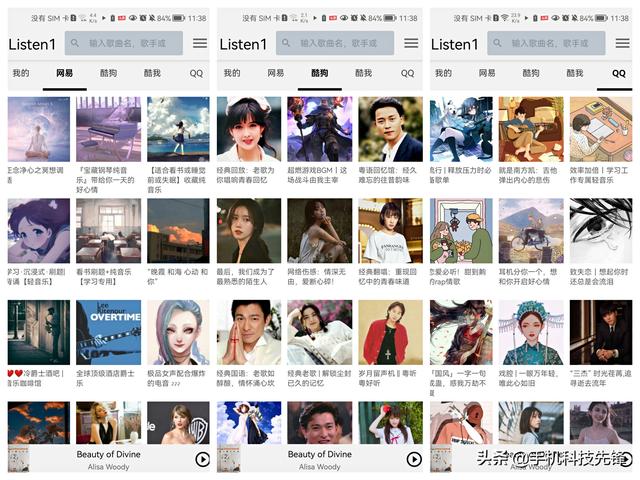Open 就是南方凯：吉他 guitar playlist cover
This screenshot has height=480, width=640.
531,129
